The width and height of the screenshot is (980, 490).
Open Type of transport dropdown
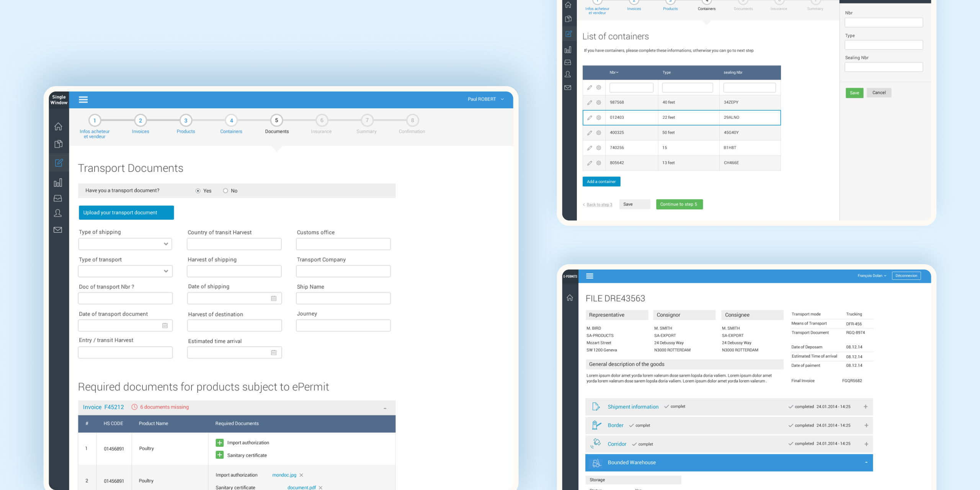coord(125,271)
